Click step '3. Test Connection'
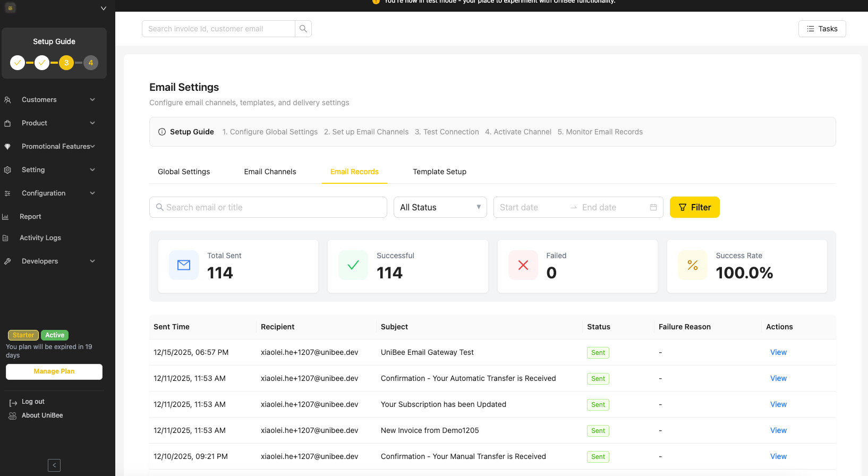This screenshot has width=868, height=476. (447, 132)
